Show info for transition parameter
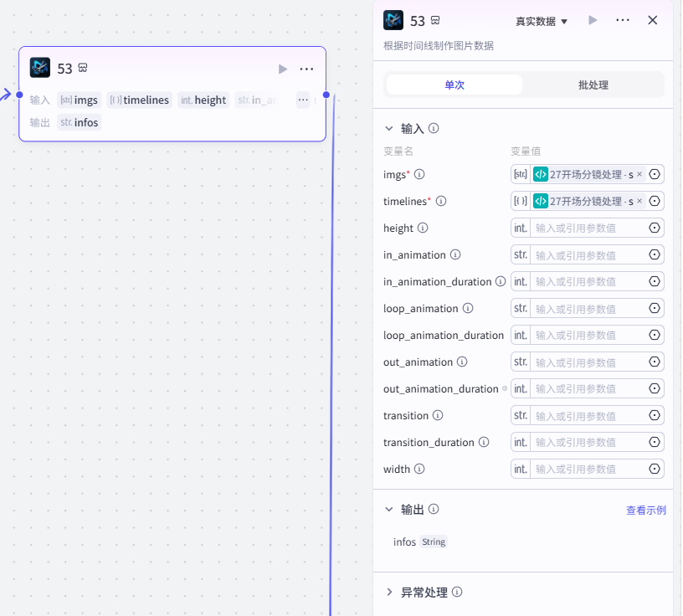683x616 pixels. coord(438,415)
